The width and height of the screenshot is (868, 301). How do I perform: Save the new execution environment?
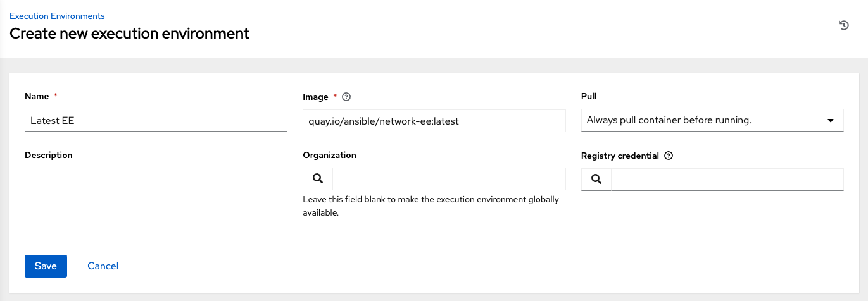click(46, 266)
